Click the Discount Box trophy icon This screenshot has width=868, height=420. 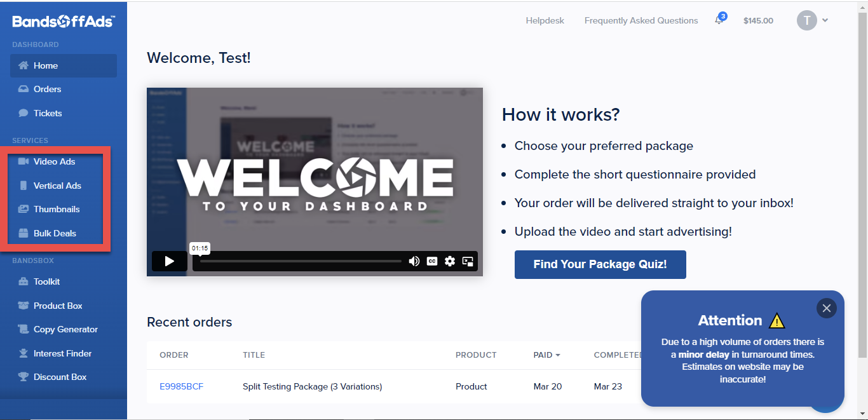click(x=24, y=377)
